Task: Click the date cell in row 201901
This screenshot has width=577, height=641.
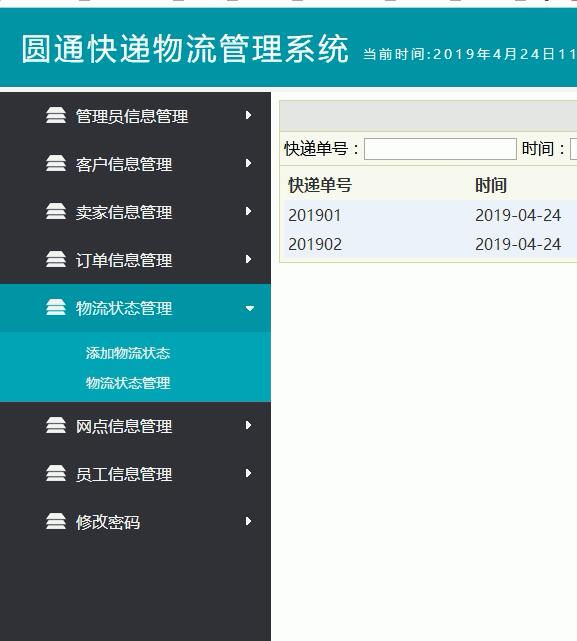Action: pyautogui.click(x=518, y=215)
